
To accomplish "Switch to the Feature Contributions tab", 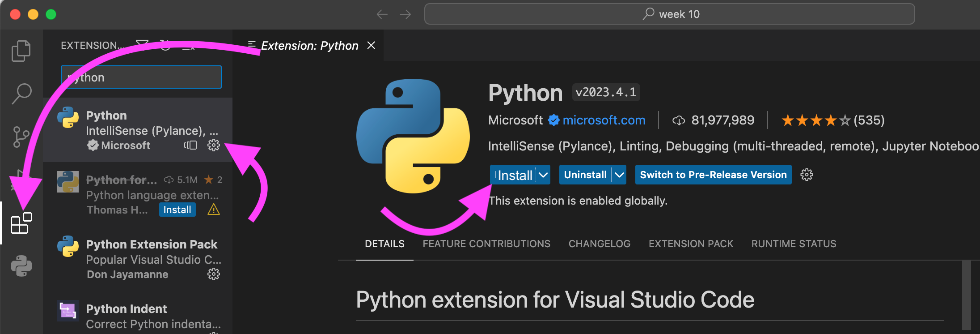I will [x=486, y=244].
